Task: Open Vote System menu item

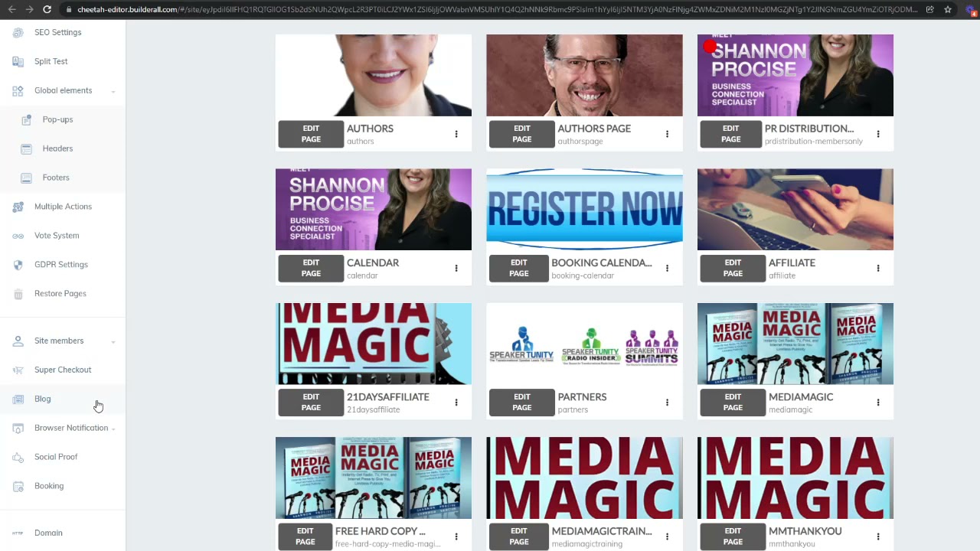Action: click(57, 236)
